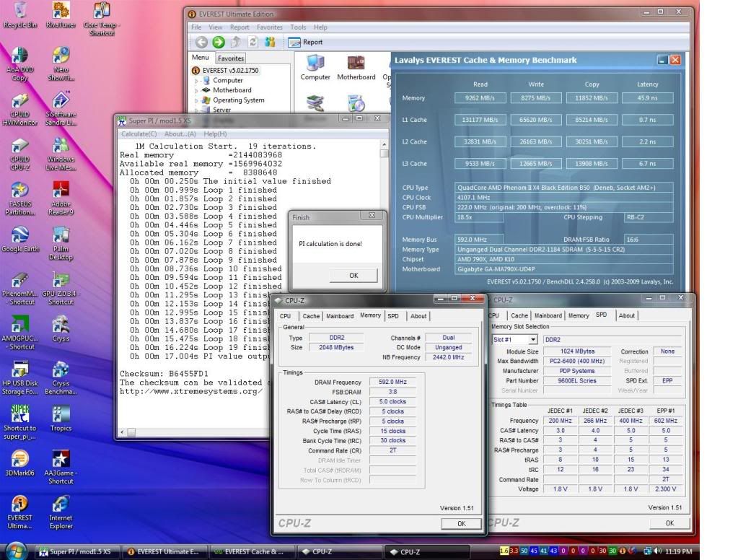This screenshot has width=738, height=560.
Task: Launch super_pi shortcut desktop icon
Action: pos(19,422)
